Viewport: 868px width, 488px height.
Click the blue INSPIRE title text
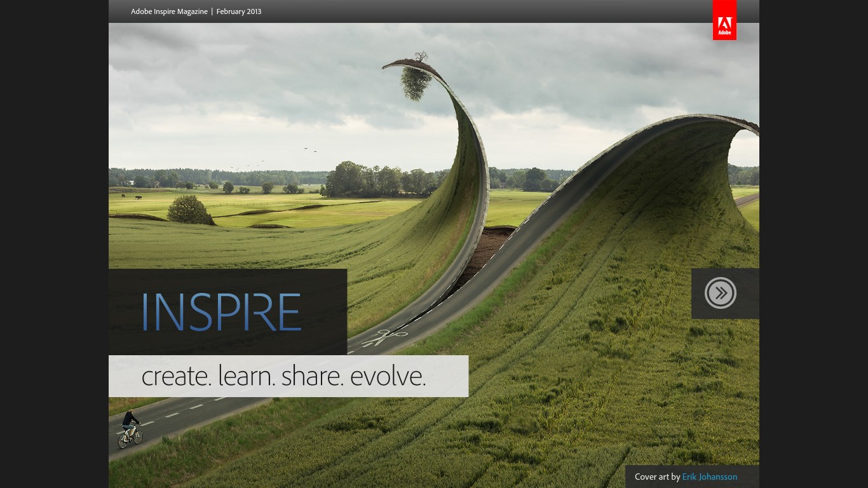coord(221,312)
